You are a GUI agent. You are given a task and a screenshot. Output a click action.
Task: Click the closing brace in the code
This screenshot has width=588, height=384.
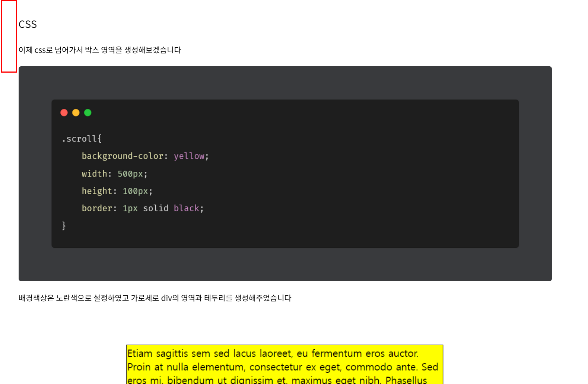(64, 226)
